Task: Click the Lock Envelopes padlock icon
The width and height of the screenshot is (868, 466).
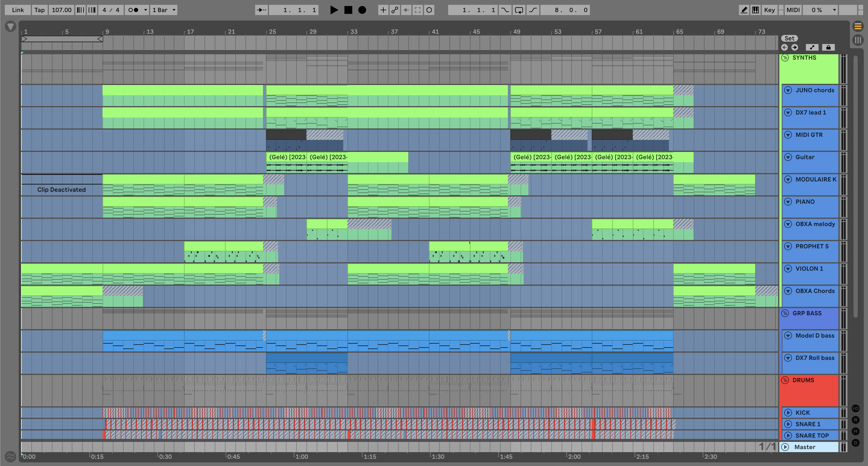Action: coord(828,48)
